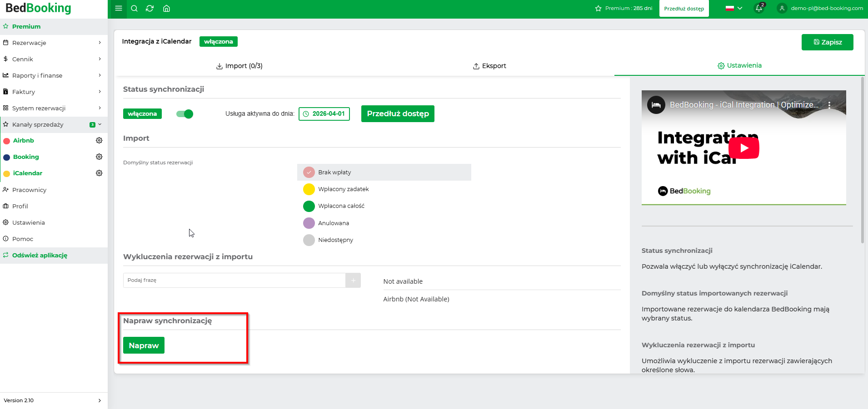Image resolution: width=868 pixels, height=409 pixels.
Task: Open Booking channel
Action: pos(26,157)
